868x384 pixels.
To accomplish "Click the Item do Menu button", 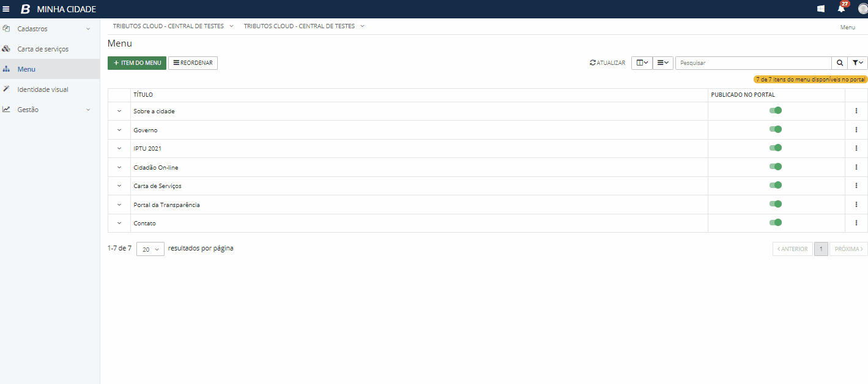I will [x=137, y=63].
